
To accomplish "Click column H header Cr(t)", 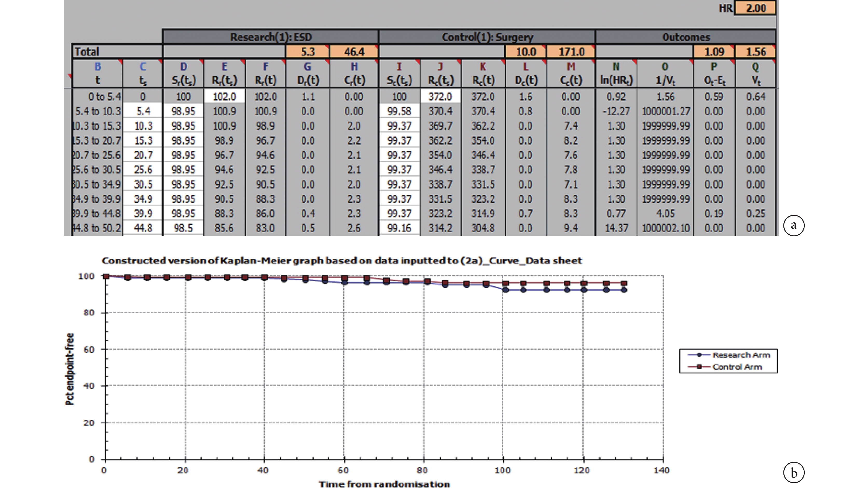I will (x=354, y=73).
